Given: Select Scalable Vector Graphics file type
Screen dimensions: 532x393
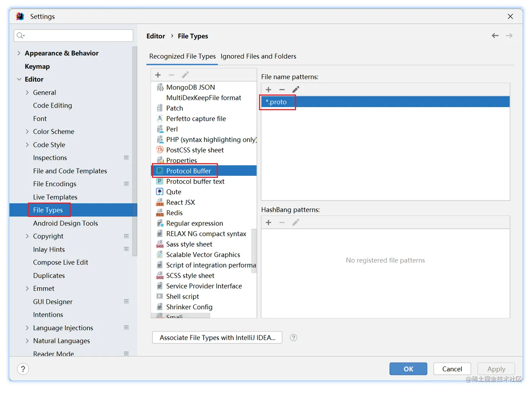Looking at the screenshot, I should 203,255.
